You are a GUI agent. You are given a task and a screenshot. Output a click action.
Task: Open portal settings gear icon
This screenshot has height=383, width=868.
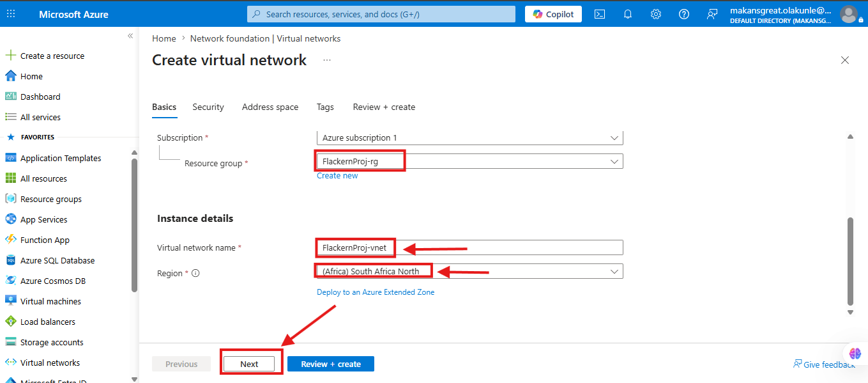pos(656,14)
